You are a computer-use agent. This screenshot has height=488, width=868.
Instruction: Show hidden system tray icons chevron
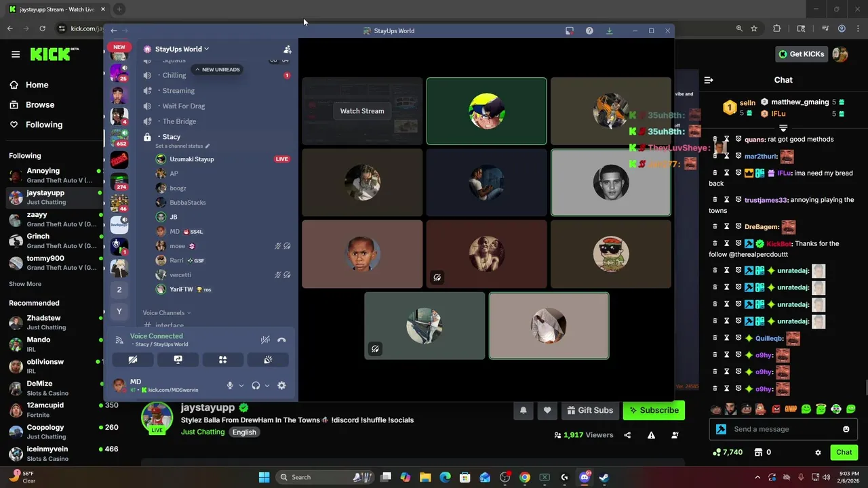click(x=757, y=477)
